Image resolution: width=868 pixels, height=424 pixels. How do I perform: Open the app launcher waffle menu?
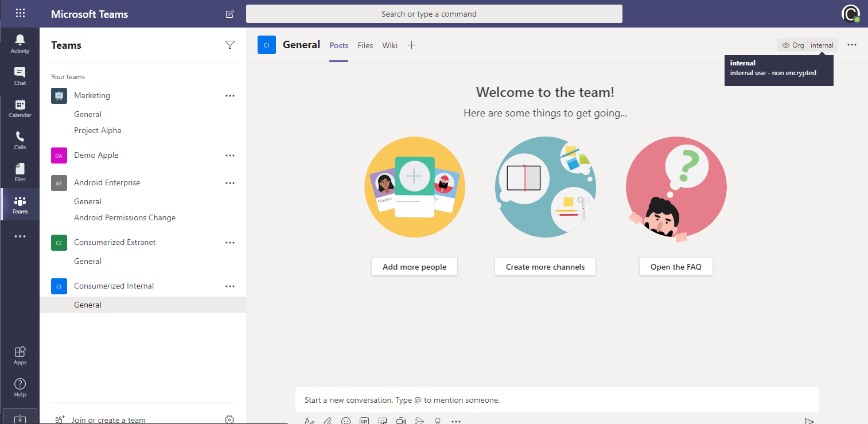pyautogui.click(x=20, y=14)
